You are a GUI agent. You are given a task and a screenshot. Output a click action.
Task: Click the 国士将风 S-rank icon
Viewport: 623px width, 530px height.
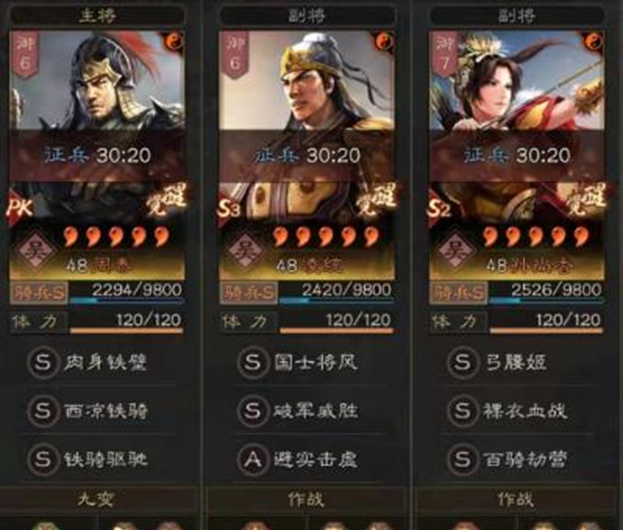click(x=253, y=362)
